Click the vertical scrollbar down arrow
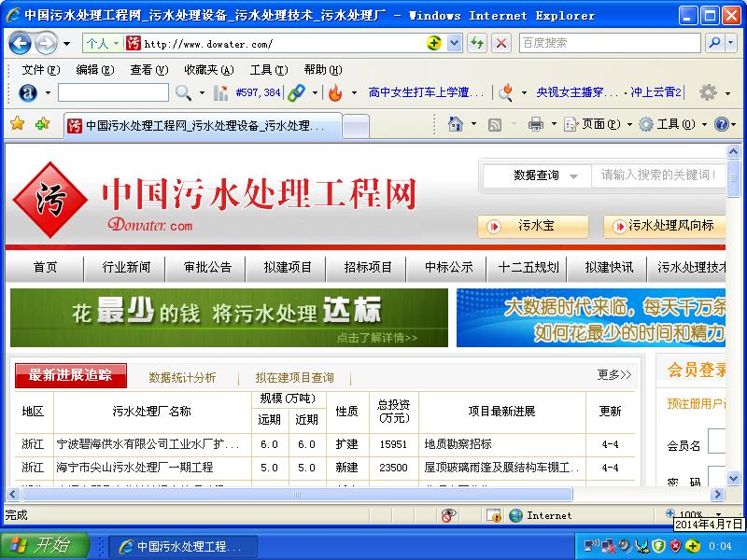 pos(733,478)
